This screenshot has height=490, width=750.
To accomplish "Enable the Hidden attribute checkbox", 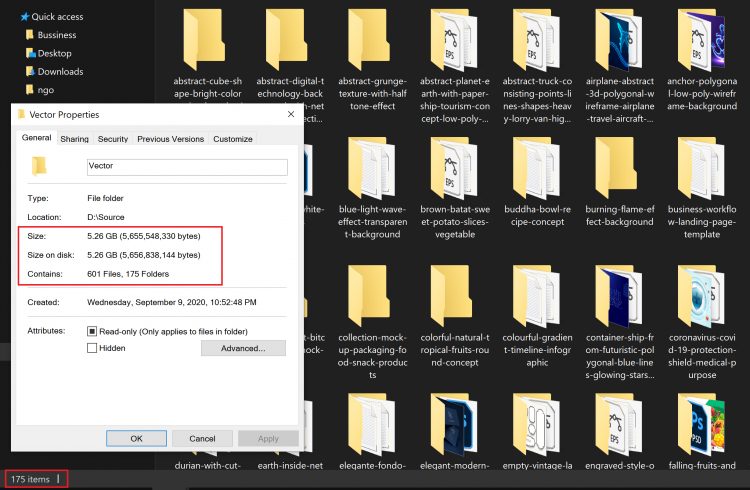I will [x=93, y=348].
